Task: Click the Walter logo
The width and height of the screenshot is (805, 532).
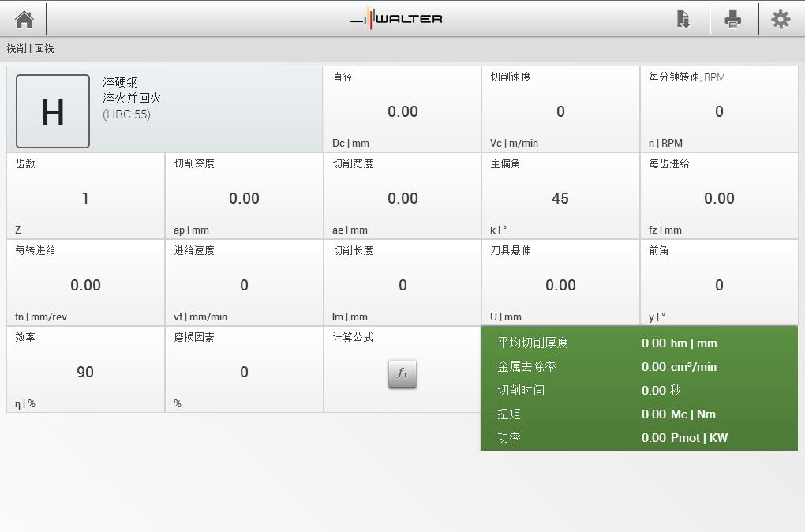Action: [x=396, y=18]
